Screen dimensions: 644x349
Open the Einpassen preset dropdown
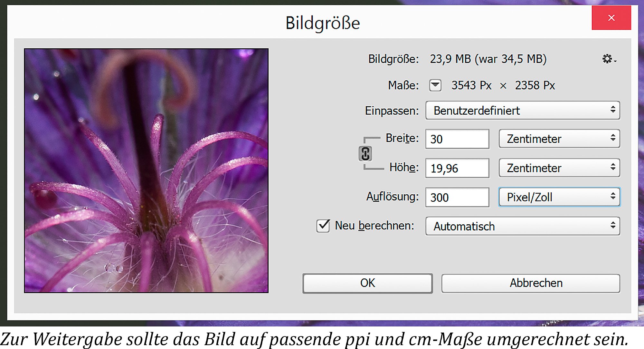coord(523,111)
